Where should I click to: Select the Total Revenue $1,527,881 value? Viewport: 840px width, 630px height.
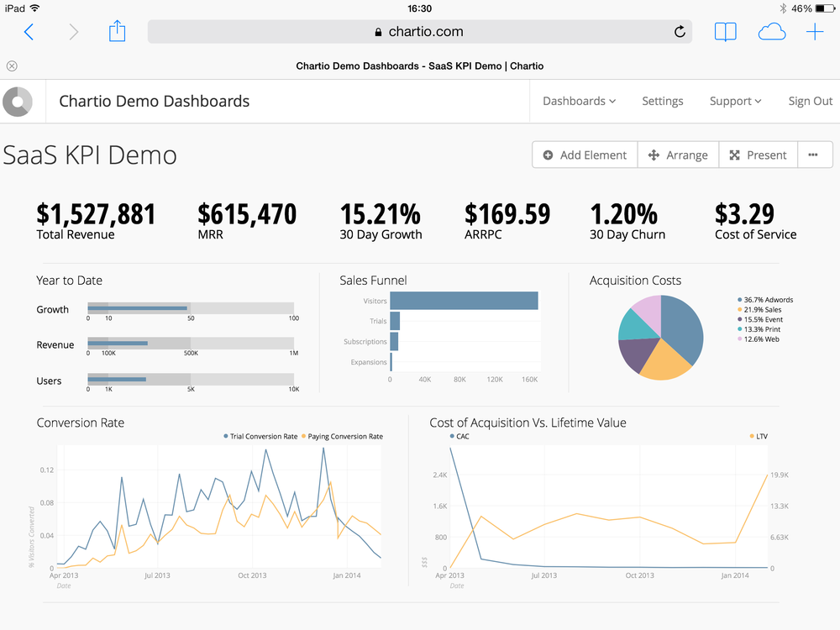click(x=96, y=214)
